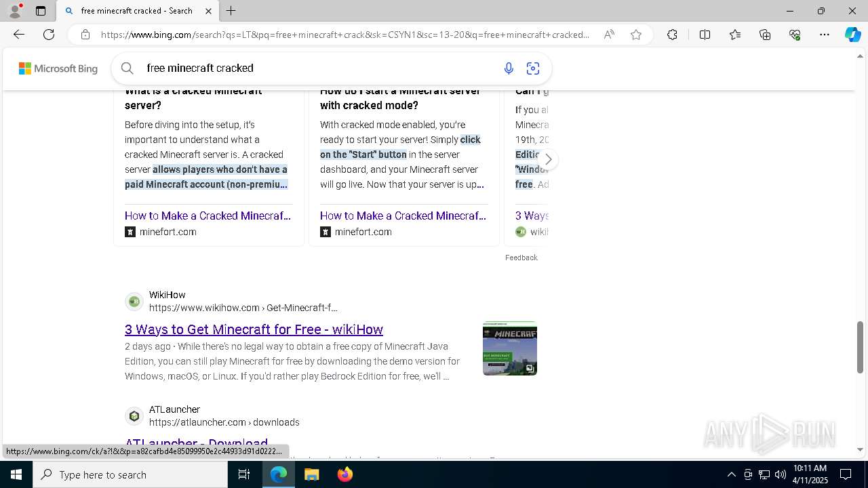Screen dimensions: 868x488
Task: Open the Favorites list icon
Action: pyautogui.click(x=735, y=35)
